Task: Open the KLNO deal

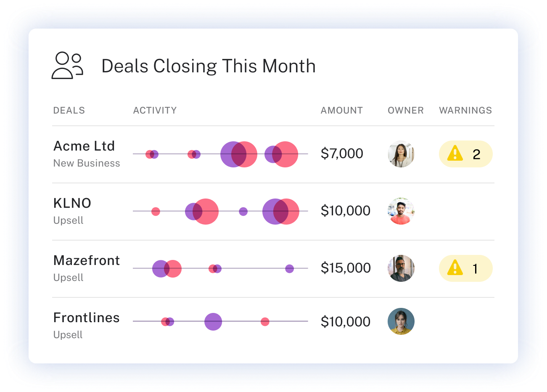Action: [72, 203]
